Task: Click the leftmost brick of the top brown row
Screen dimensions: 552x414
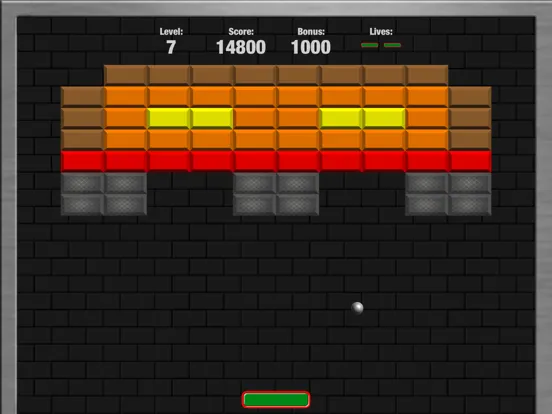Action: (126, 75)
